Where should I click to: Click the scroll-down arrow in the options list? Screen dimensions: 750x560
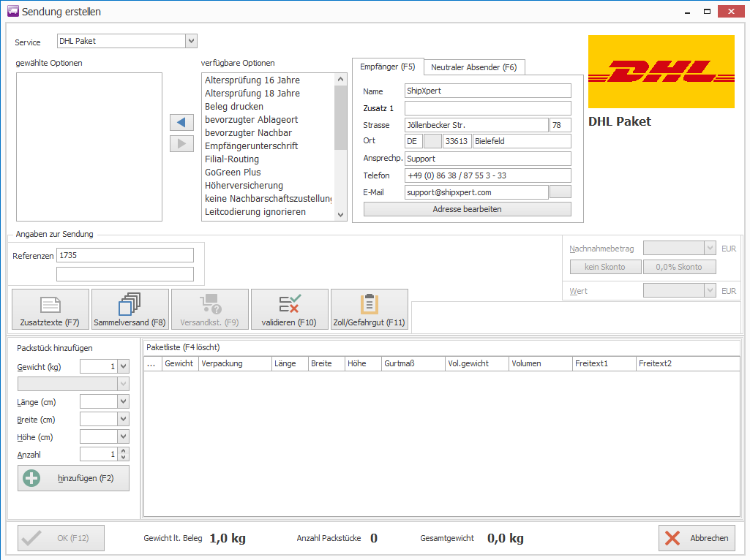coord(340,214)
